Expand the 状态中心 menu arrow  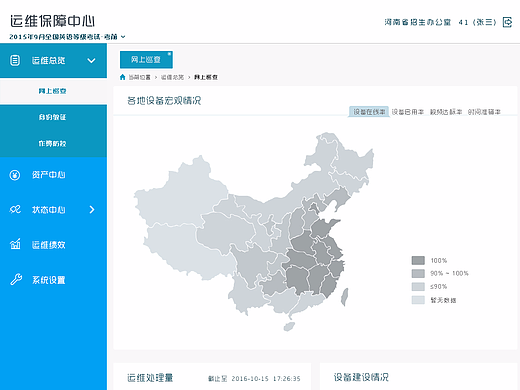tap(92, 209)
